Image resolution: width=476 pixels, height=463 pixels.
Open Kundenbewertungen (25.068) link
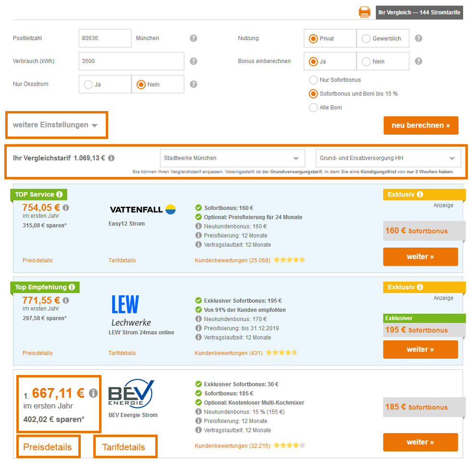[232, 260]
